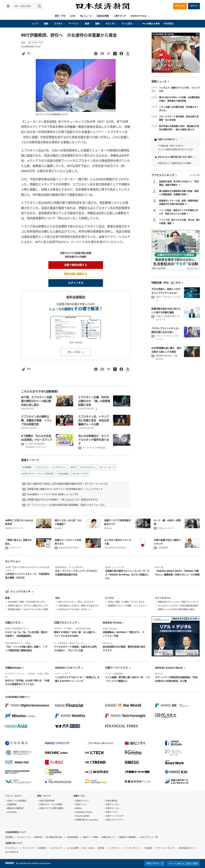Open the 日経 xTECH logo
The image size is (205, 868).
(x=94, y=753)
